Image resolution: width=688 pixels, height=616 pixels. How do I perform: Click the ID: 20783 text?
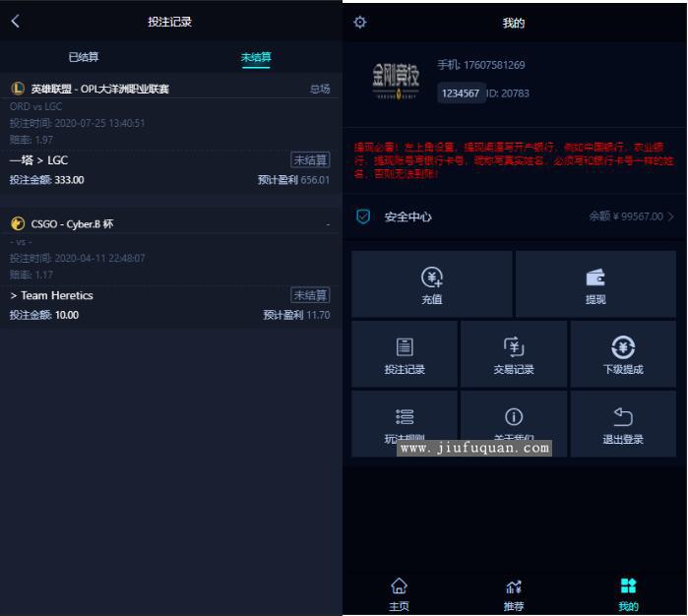(x=508, y=93)
